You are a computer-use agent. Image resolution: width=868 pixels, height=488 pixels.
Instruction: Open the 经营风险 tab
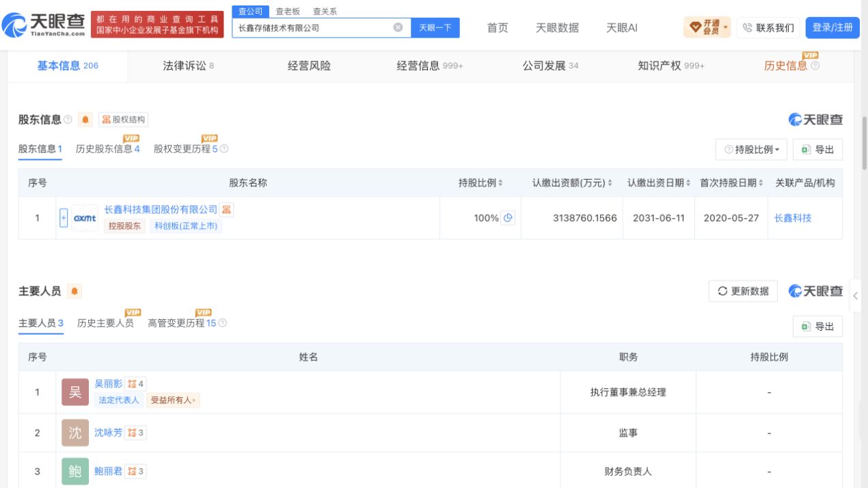(309, 66)
